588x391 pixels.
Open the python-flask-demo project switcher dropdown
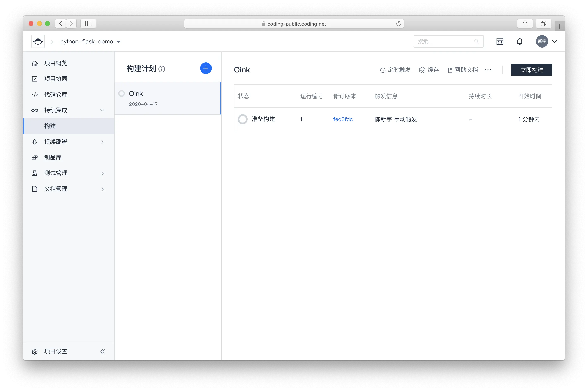118,41
